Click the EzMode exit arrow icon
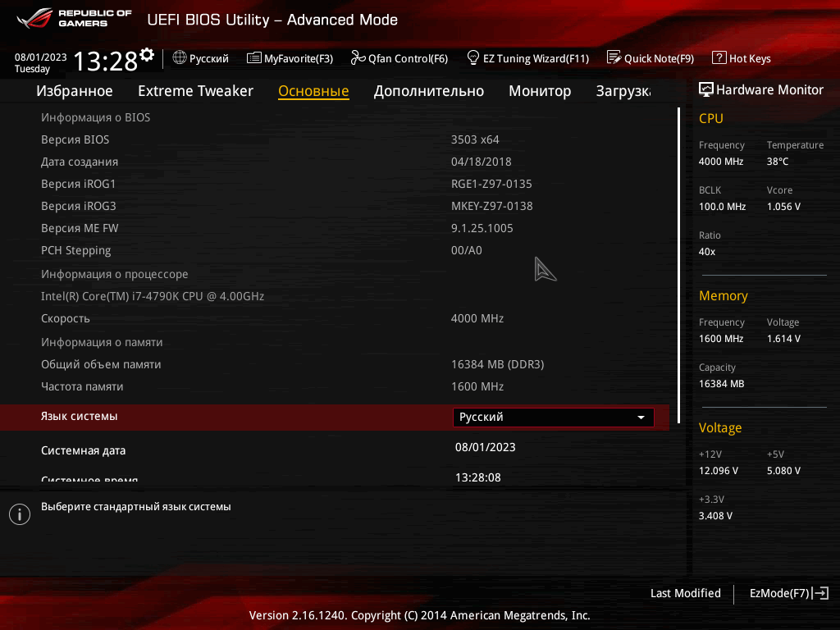Screen dimensions: 840x630 (820, 593)
